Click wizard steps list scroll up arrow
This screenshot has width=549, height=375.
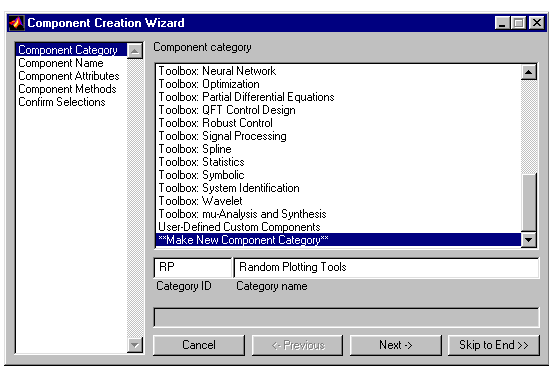coord(135,51)
